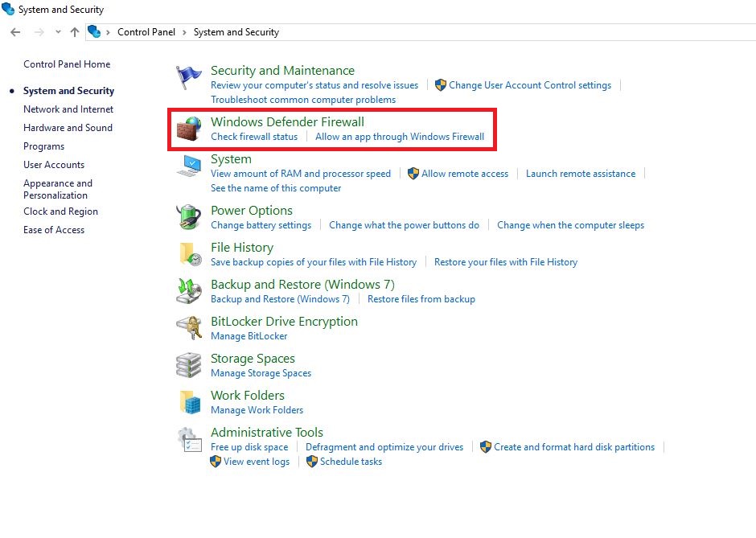Viewport: 756px width, 538px height.
Task: Open Clock and Region category
Action: pos(61,212)
